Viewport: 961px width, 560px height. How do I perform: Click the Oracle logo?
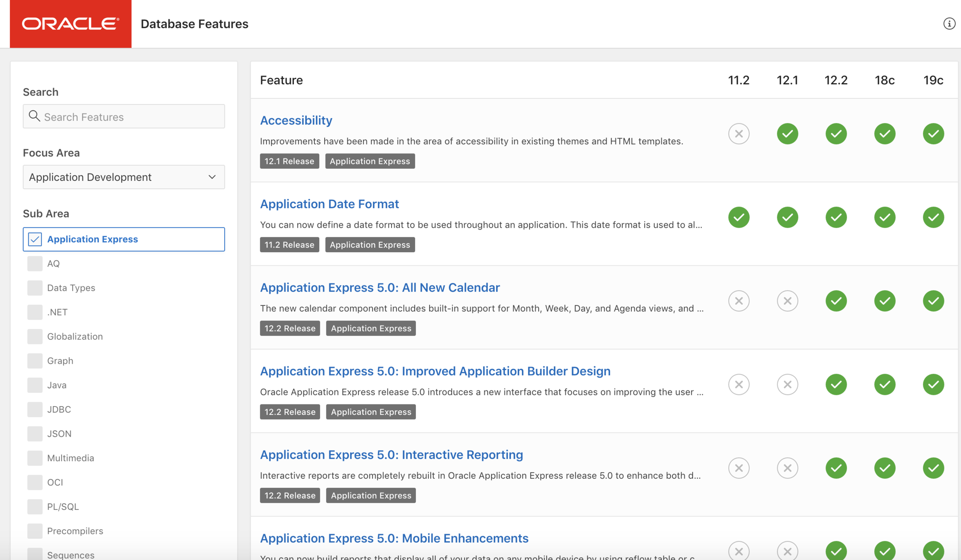tap(71, 24)
